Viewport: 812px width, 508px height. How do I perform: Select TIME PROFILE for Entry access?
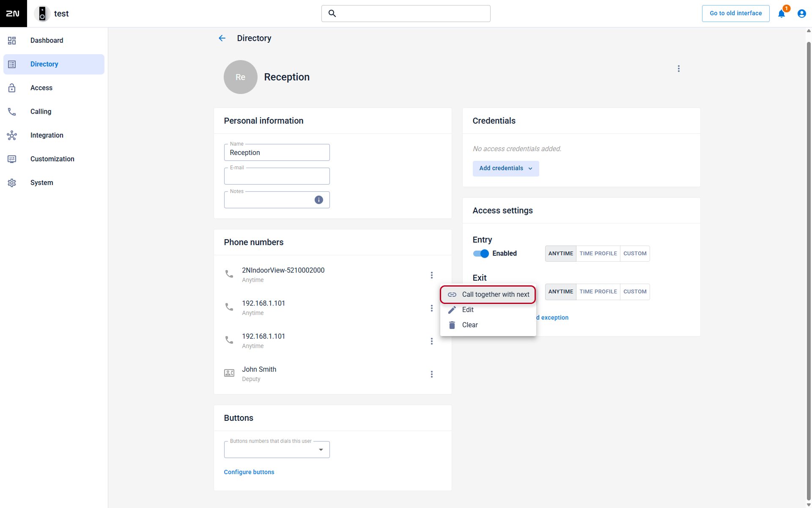pos(598,254)
